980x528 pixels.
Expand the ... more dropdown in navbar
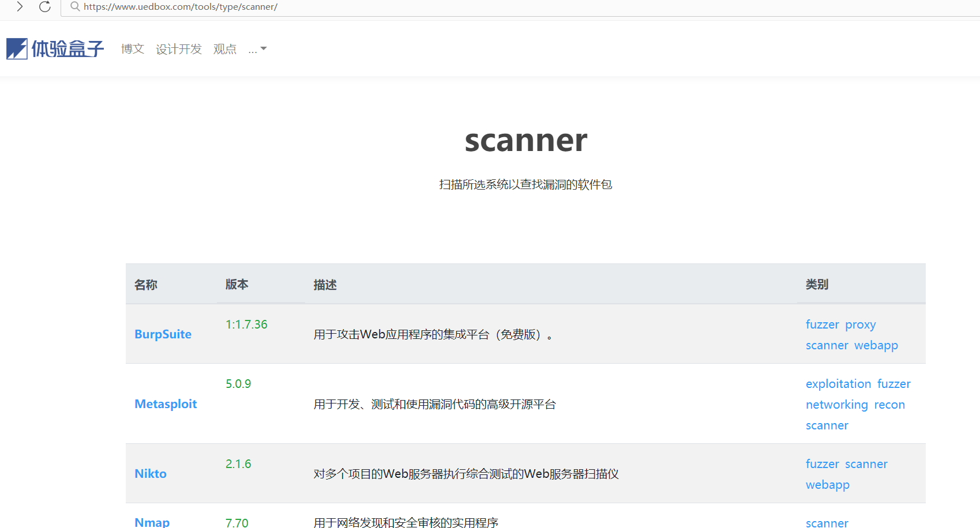click(x=257, y=50)
